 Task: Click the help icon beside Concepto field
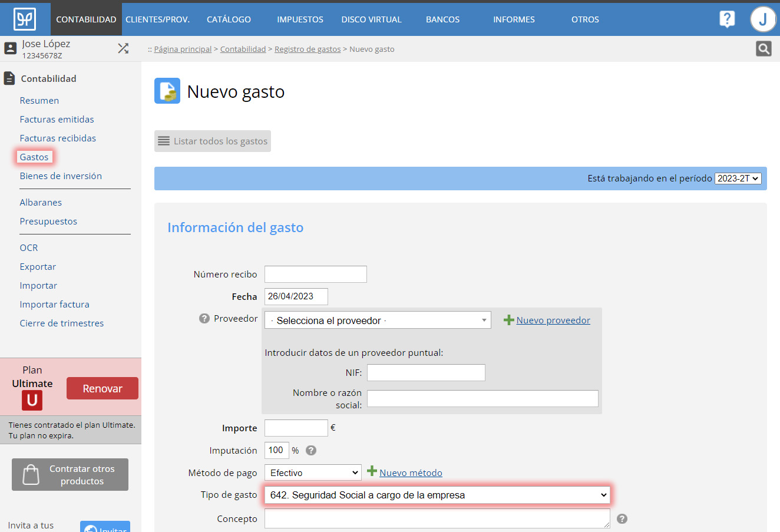coord(622,519)
